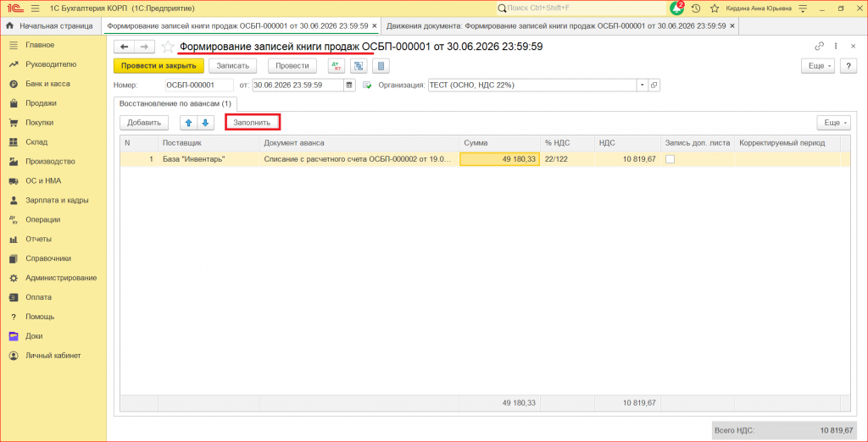Viewport: 868px width, 442px height.
Task: Show the Дт/Кт document postings icon
Action: pyautogui.click(x=336, y=66)
